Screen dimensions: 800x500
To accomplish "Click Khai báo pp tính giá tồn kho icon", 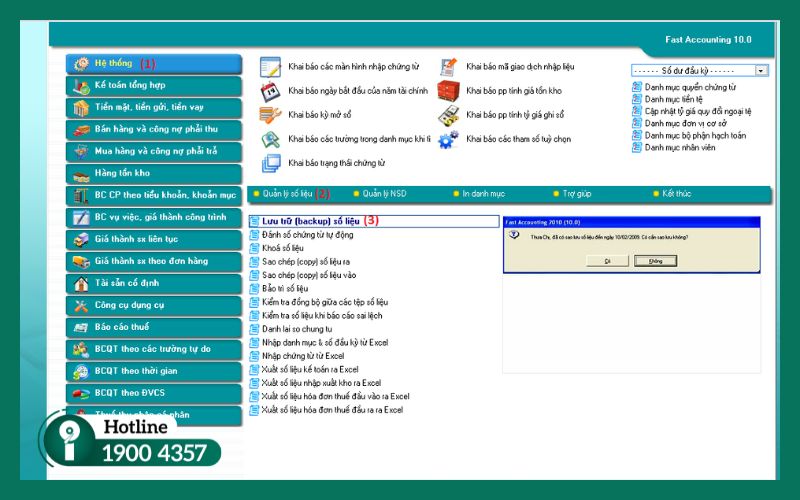I will click(448, 91).
